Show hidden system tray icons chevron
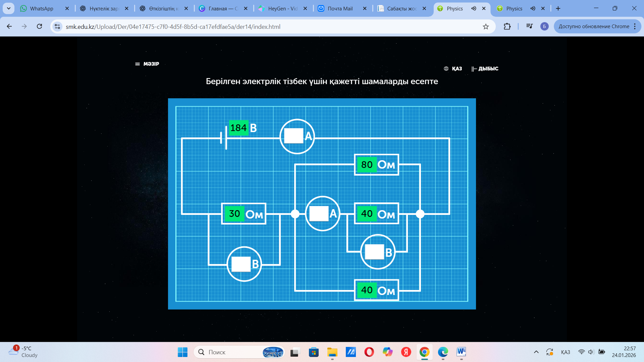The width and height of the screenshot is (644, 362). [x=536, y=352]
